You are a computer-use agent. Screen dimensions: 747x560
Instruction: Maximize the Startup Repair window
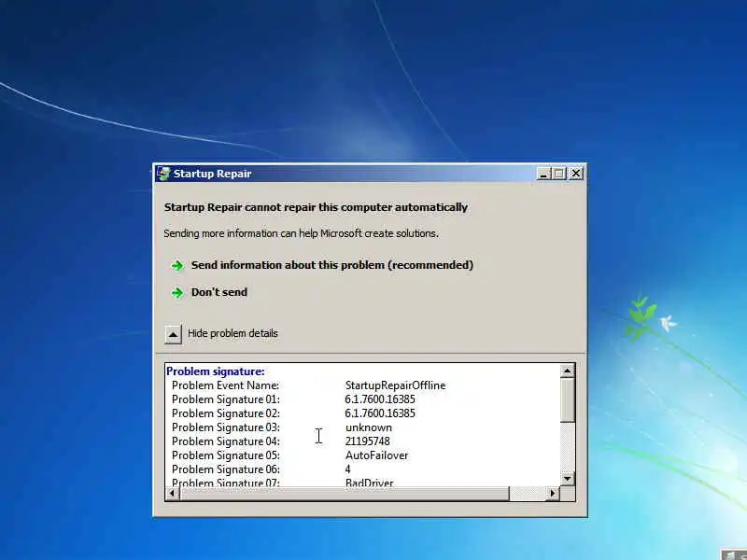pos(558,174)
